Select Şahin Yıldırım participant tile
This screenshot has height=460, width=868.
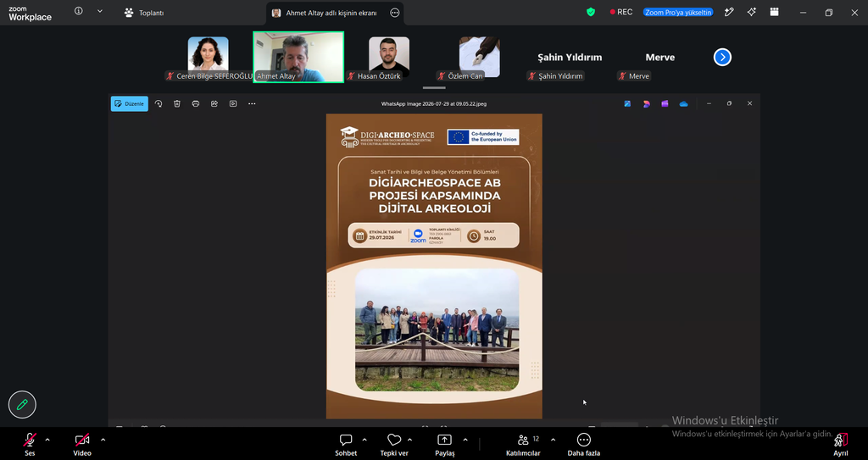coord(570,58)
